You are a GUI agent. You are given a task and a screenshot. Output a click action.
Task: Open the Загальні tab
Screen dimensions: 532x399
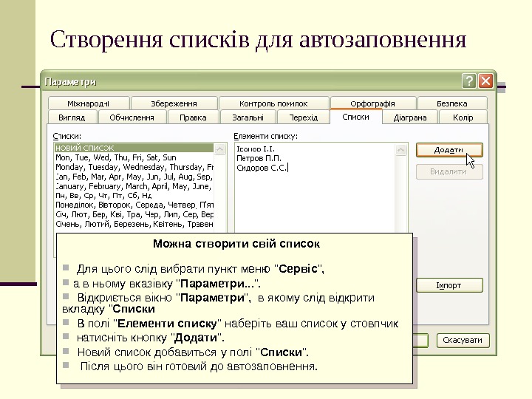coord(248,117)
